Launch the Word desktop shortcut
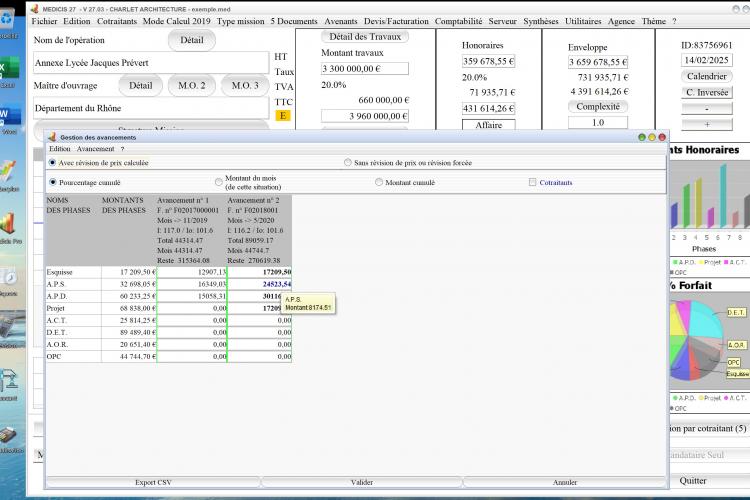The image size is (750, 500). click(x=9, y=118)
